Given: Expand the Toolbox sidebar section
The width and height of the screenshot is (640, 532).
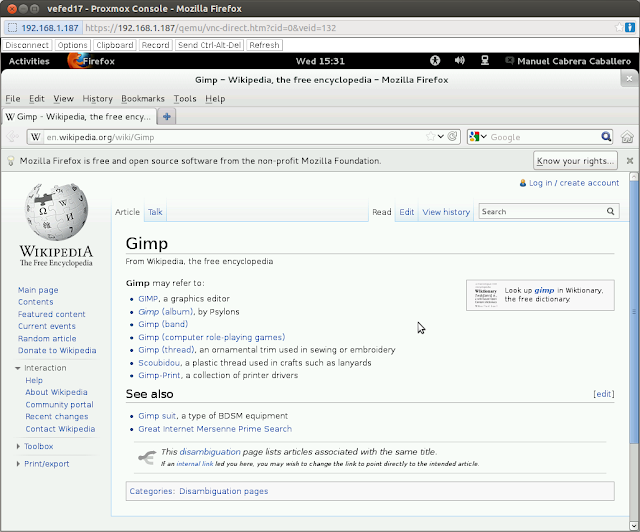Looking at the screenshot, I should coord(18,446).
